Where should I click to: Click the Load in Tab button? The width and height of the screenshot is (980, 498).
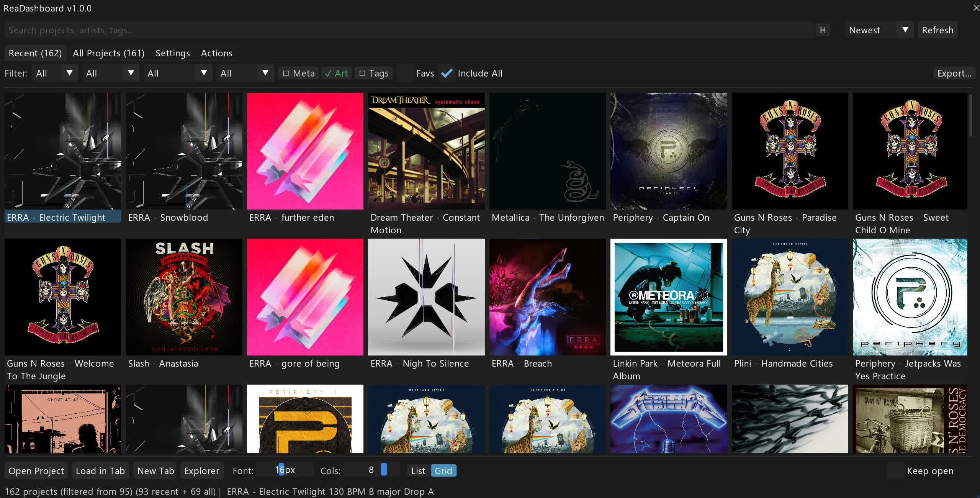pos(100,471)
